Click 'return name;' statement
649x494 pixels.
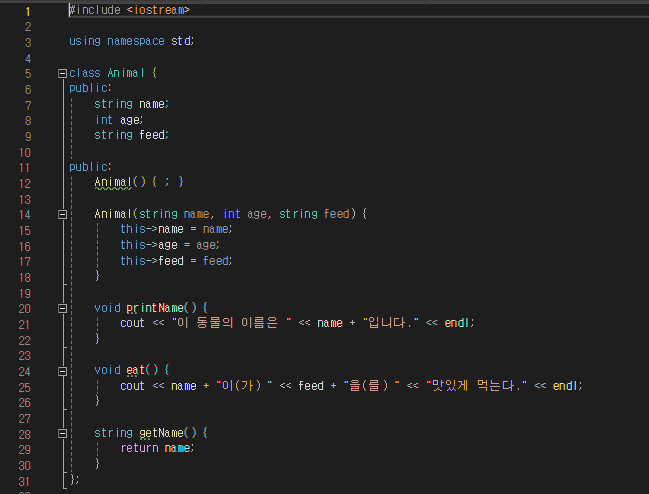click(x=157, y=448)
